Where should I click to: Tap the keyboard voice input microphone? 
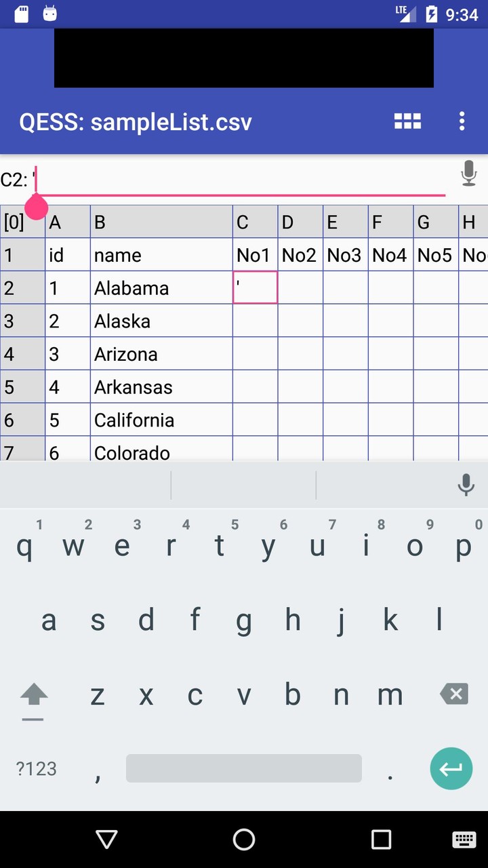click(466, 485)
